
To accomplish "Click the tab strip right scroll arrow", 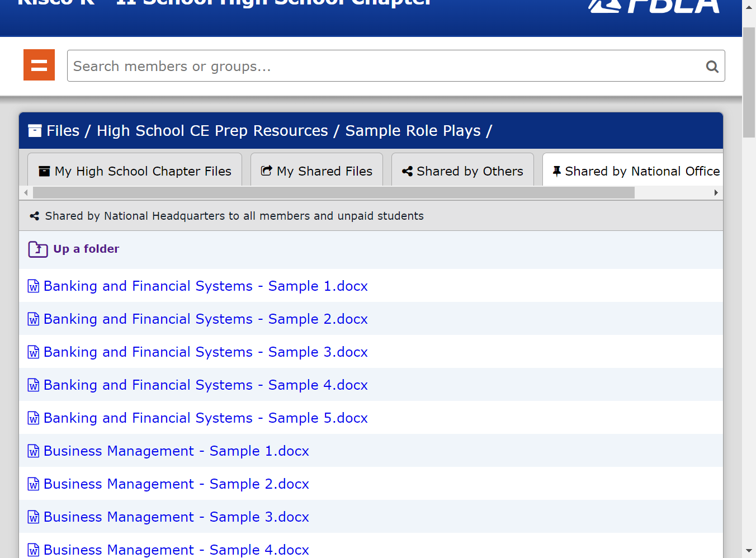I will (x=716, y=193).
